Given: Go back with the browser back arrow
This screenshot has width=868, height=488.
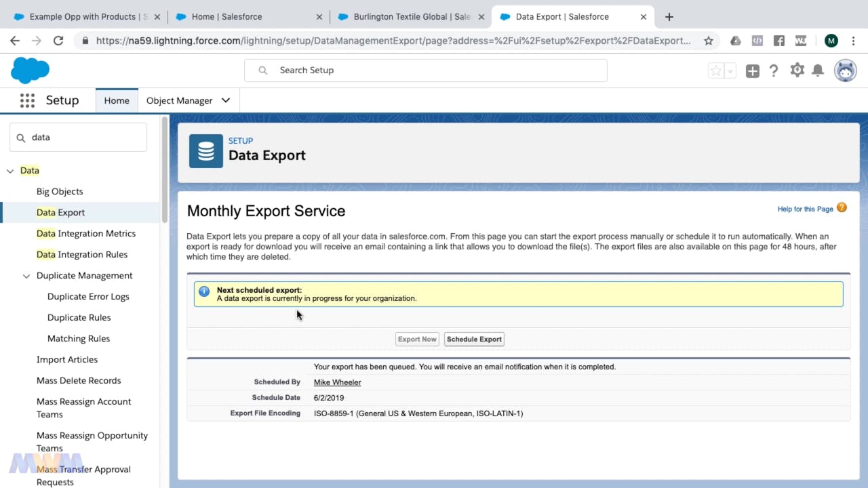Looking at the screenshot, I should (x=15, y=41).
